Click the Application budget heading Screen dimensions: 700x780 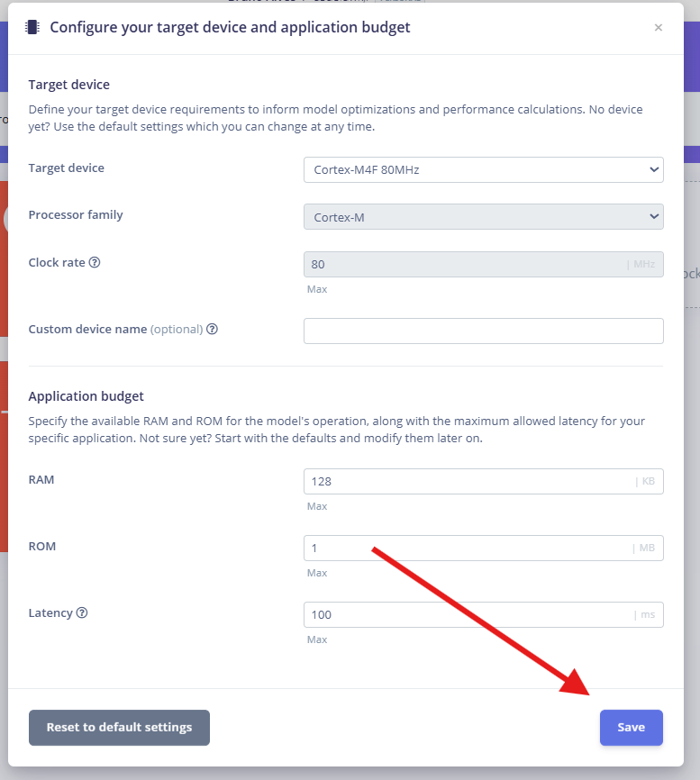[86, 396]
